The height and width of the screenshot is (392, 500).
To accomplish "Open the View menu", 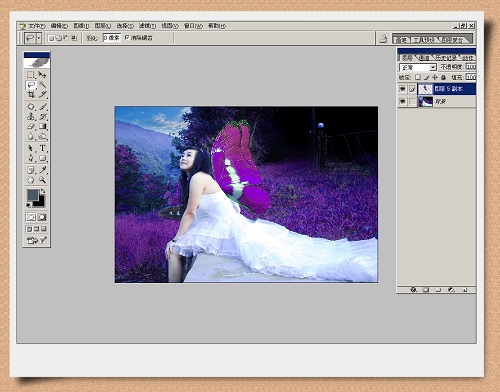I will [170, 26].
